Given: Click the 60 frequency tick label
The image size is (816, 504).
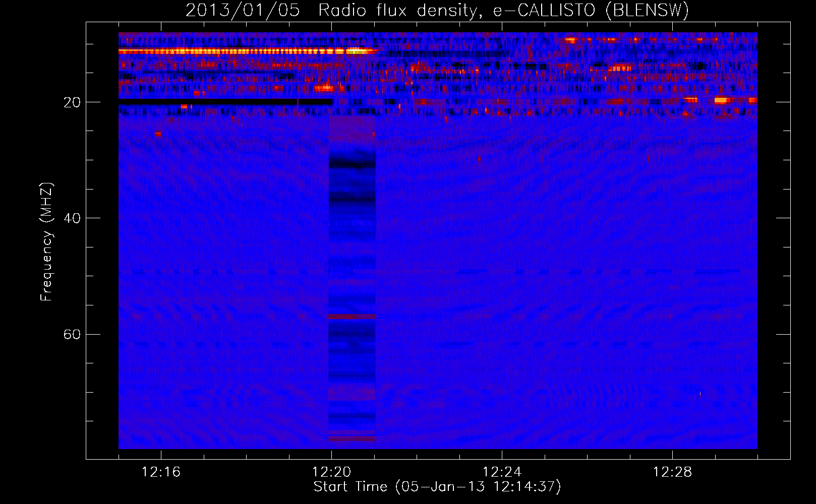Looking at the screenshot, I should tap(72, 334).
